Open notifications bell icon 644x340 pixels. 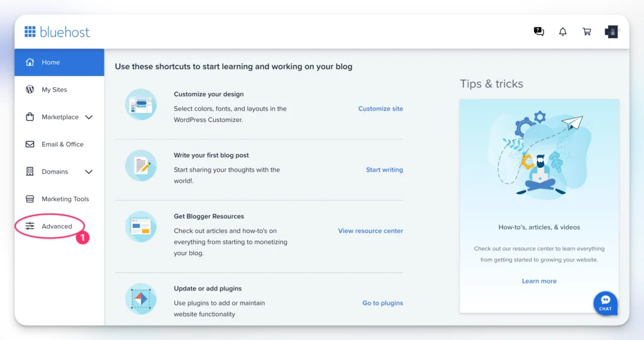563,31
